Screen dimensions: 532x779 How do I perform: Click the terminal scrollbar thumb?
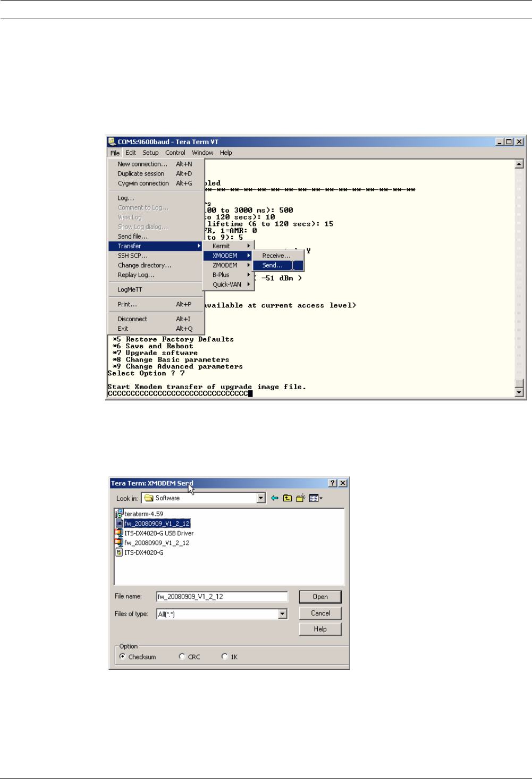click(x=519, y=383)
